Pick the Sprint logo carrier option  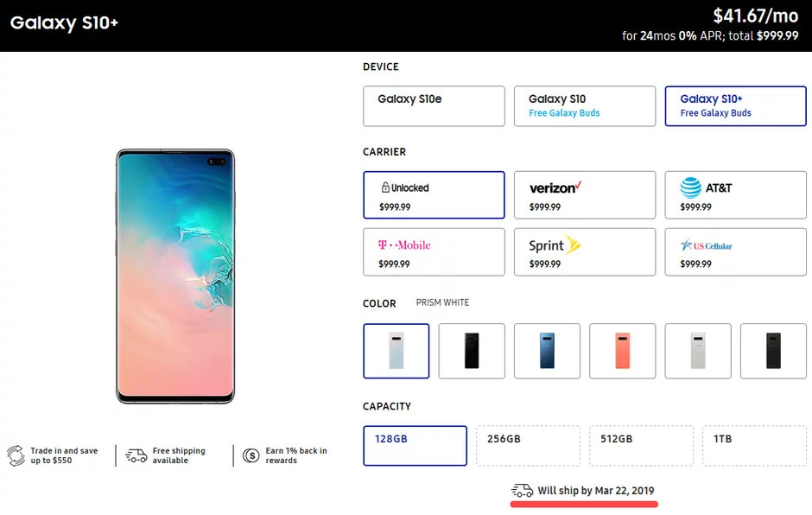[x=585, y=251]
